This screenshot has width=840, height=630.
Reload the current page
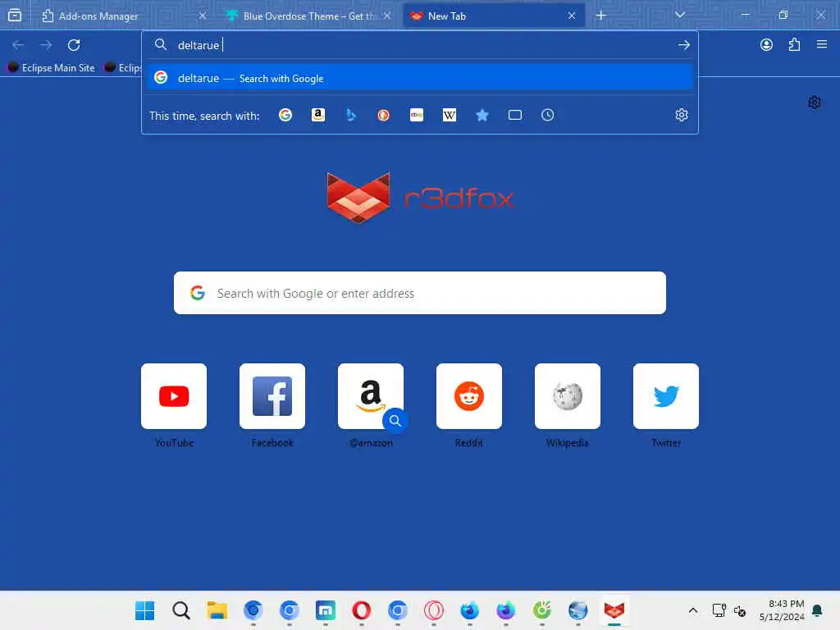click(x=74, y=45)
